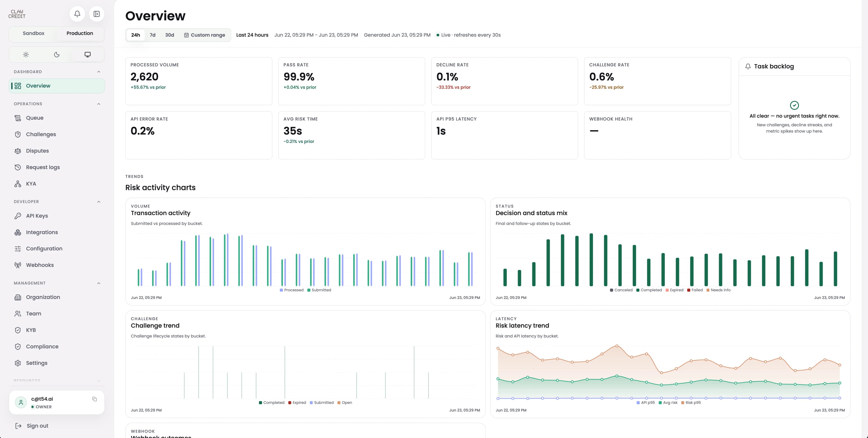This screenshot has width=868, height=438.
Task: Open the Decline Rate card
Action: (x=505, y=81)
